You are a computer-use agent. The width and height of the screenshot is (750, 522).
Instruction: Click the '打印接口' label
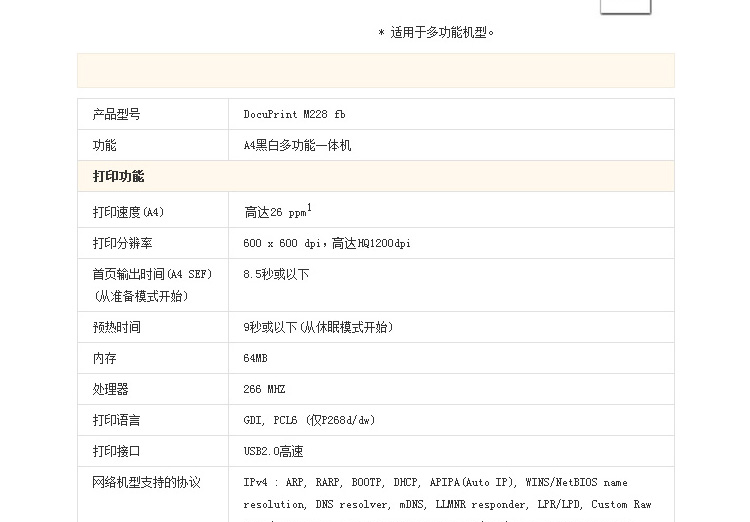coord(116,452)
